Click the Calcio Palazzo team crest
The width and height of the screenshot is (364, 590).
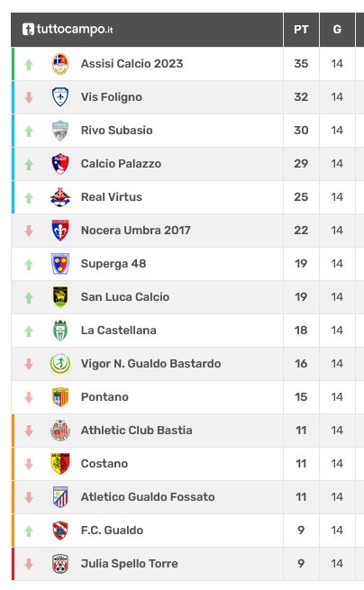(60, 164)
